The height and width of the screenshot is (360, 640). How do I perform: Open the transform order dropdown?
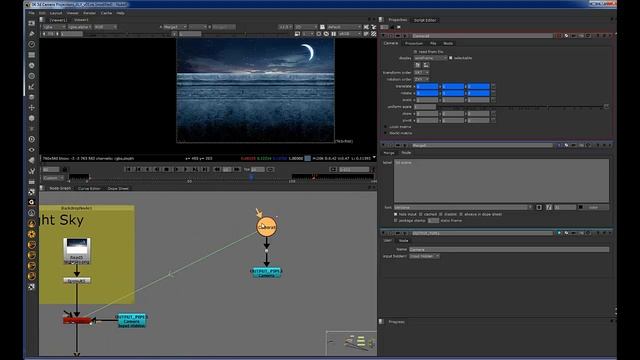point(421,73)
